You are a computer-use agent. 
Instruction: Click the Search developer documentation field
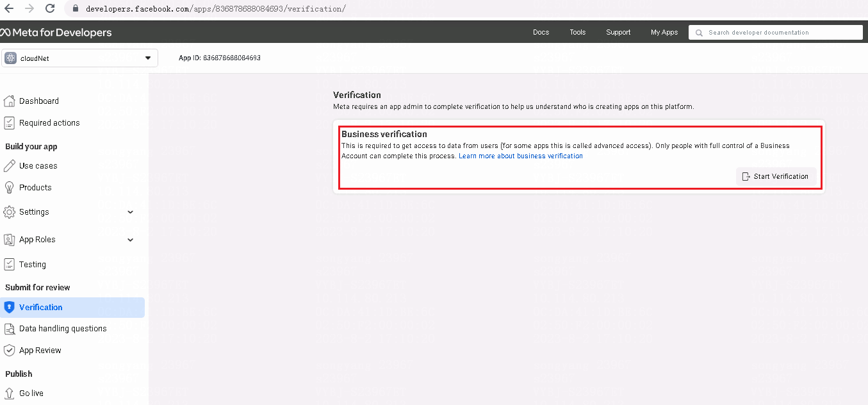(776, 32)
